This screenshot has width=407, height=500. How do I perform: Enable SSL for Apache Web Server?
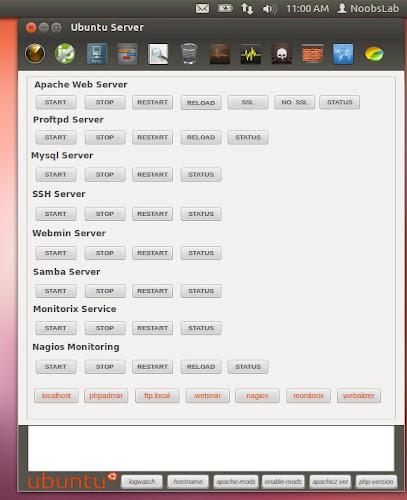[x=248, y=102]
